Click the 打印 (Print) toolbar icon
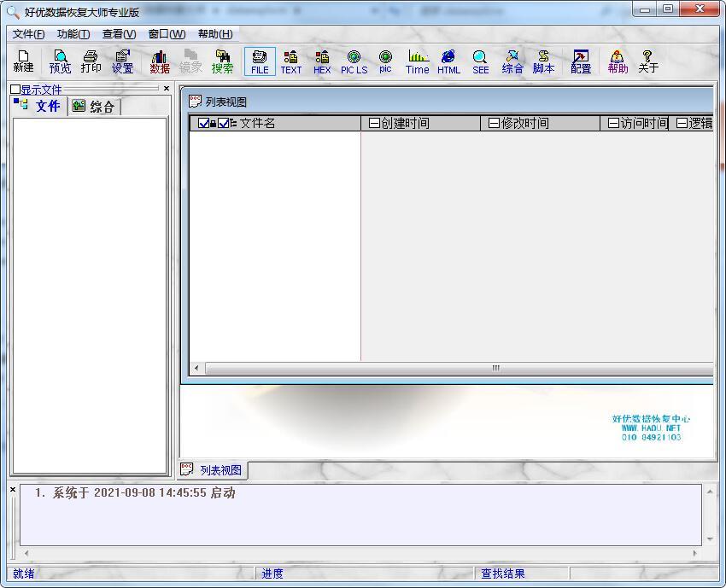Viewport: 726px width, 588px height. pyautogui.click(x=91, y=61)
